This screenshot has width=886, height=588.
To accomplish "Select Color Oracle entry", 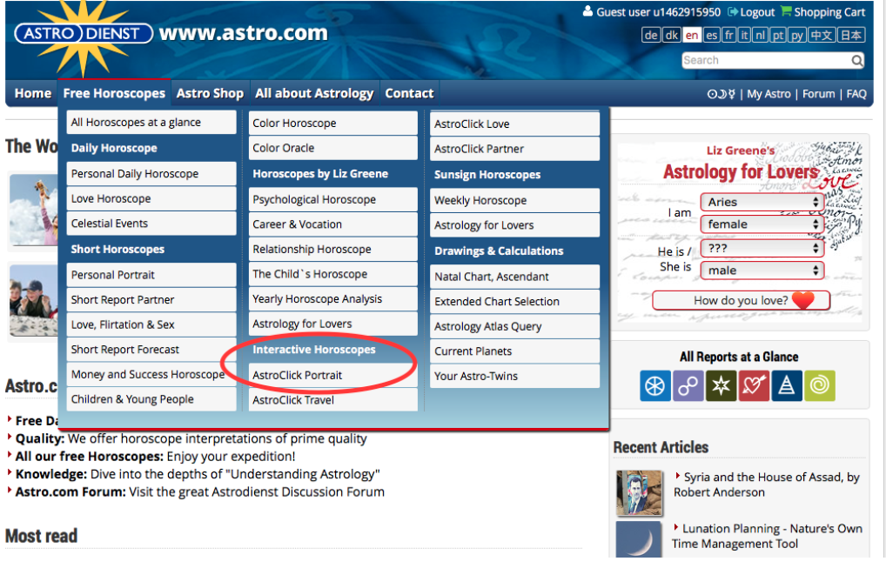I will [332, 148].
